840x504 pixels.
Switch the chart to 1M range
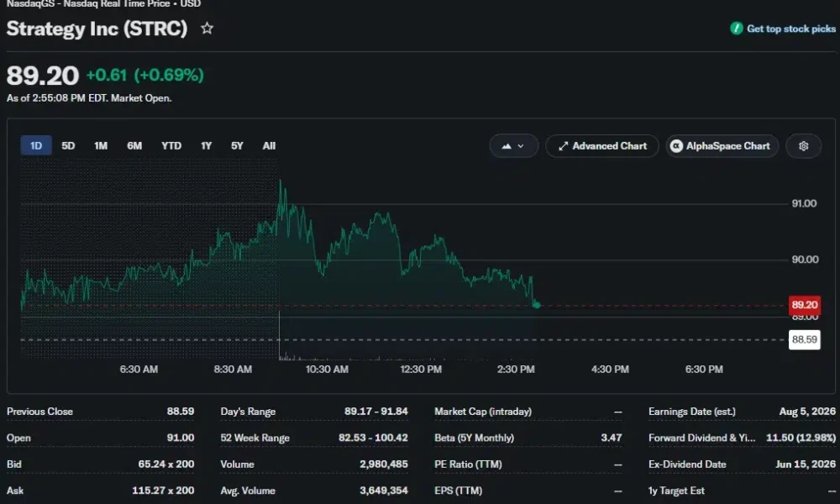coord(101,145)
